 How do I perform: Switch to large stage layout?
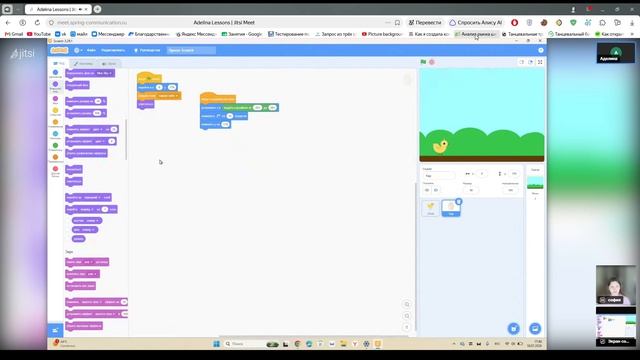coord(531,62)
